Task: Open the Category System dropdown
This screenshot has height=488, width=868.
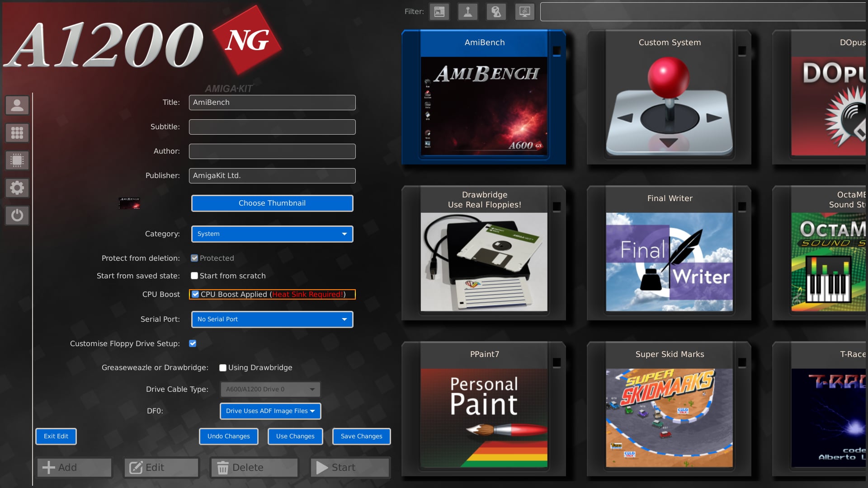Action: tap(272, 234)
